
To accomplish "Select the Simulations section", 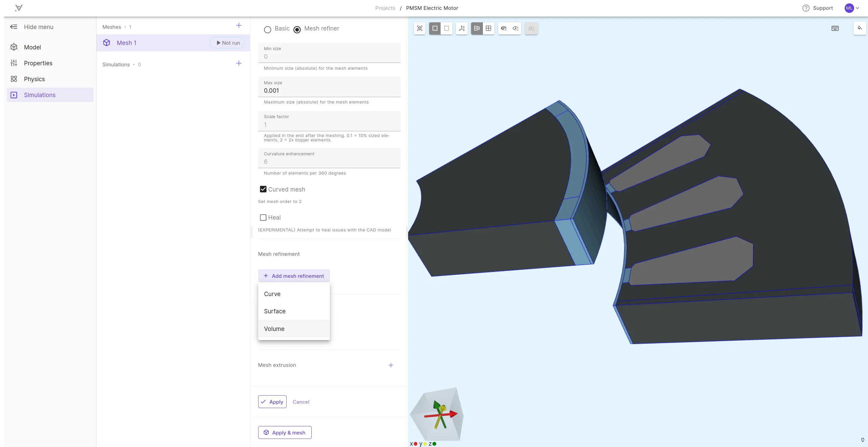I will click(50, 95).
